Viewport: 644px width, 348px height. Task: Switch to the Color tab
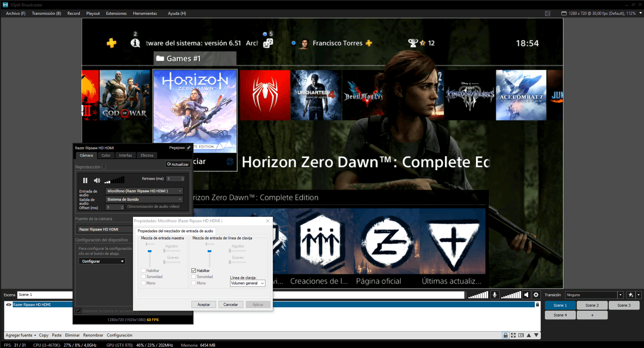106,155
